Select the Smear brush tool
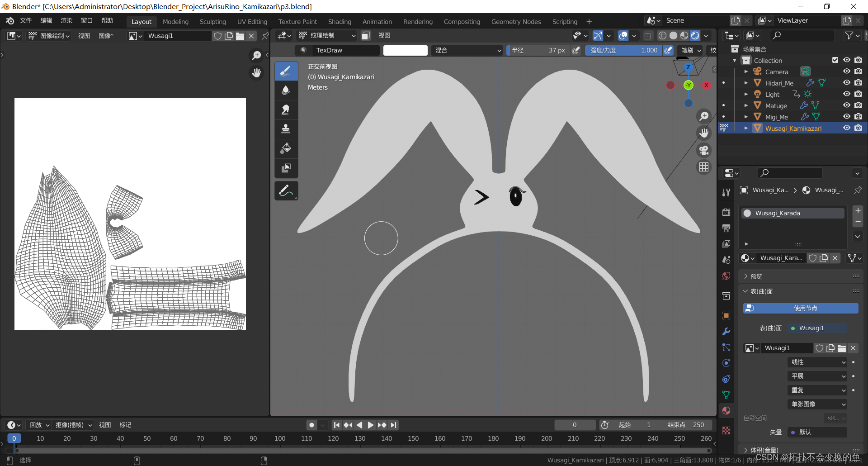 tap(286, 110)
